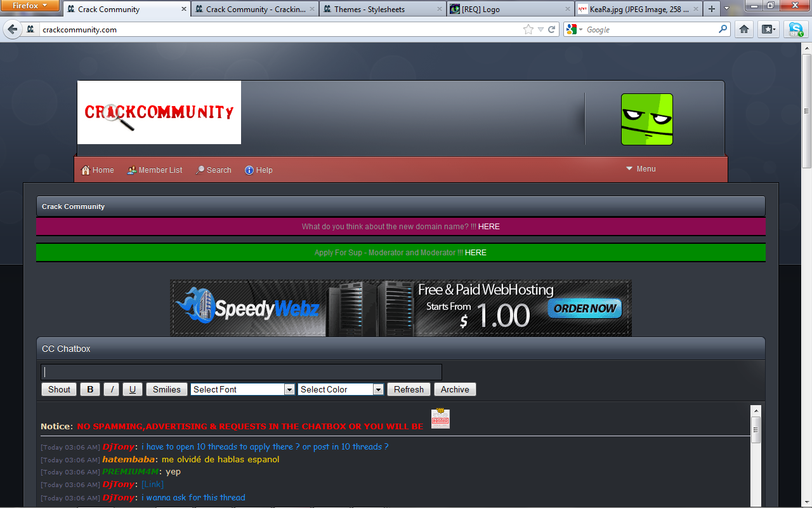Click the house icon next to Home
Image resolution: width=812 pixels, height=508 pixels.
point(86,170)
